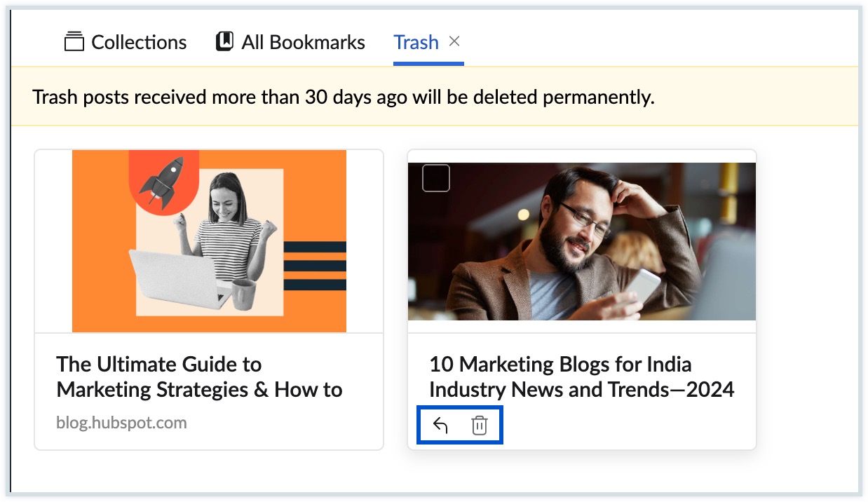Click the orange HubSpot guide thumbnail
This screenshot has width=868, height=502.
coord(209,240)
